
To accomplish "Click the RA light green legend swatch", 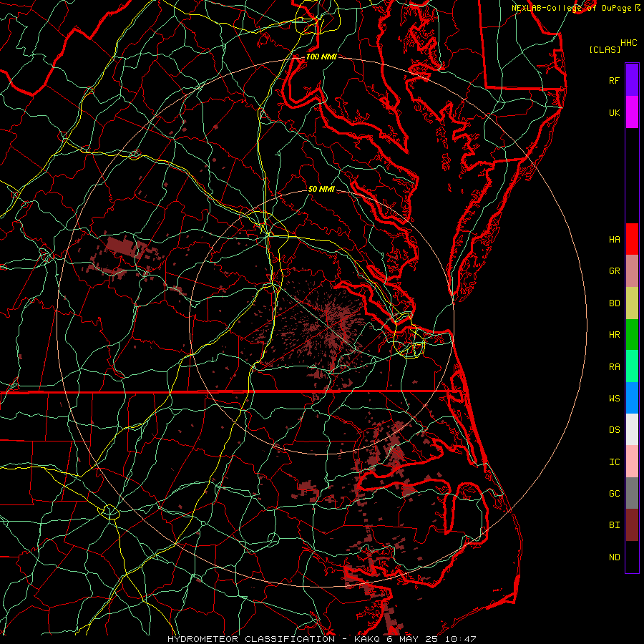I will (632, 366).
